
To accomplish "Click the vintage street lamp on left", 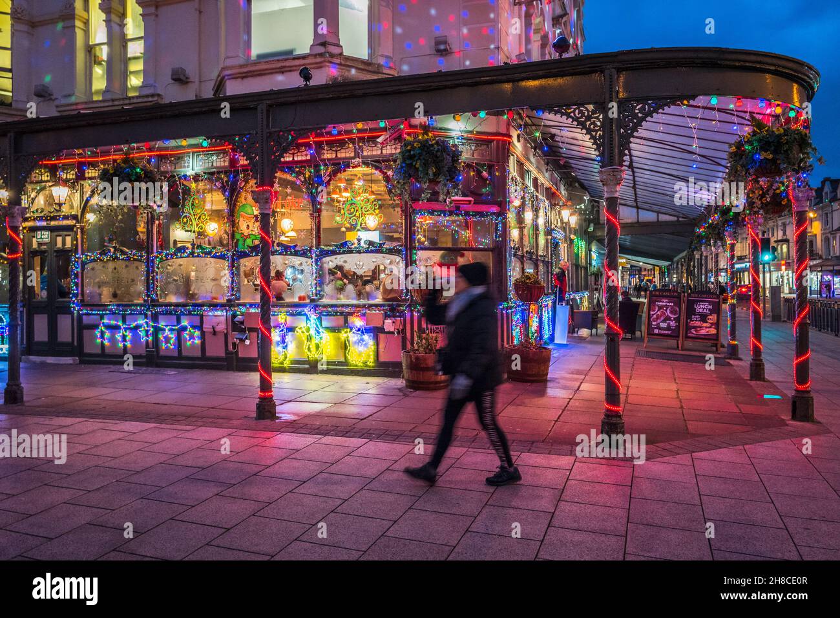I will coord(59,192).
